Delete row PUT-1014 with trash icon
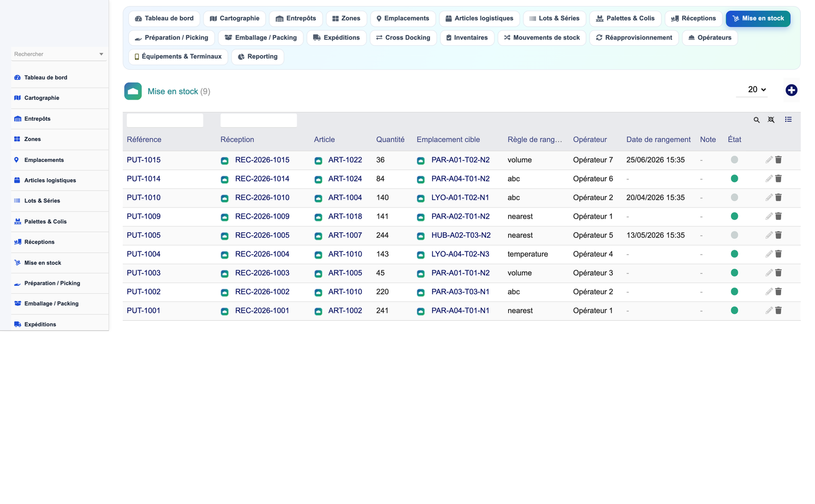Screen dimensions: 815x504 (778, 179)
